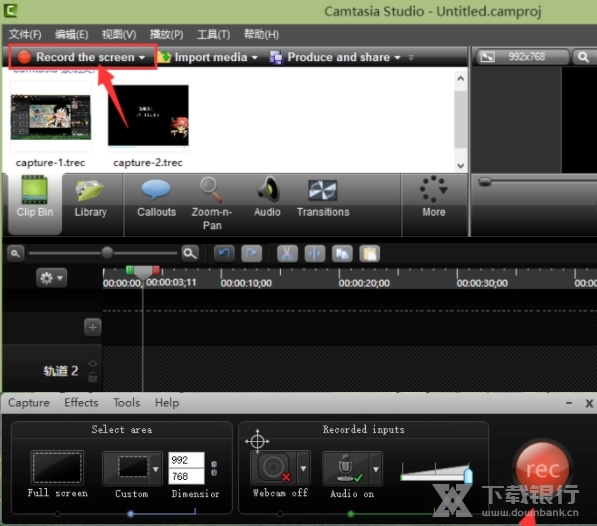Toggle the Audio on microphone button
The image size is (597, 526).
346,468
